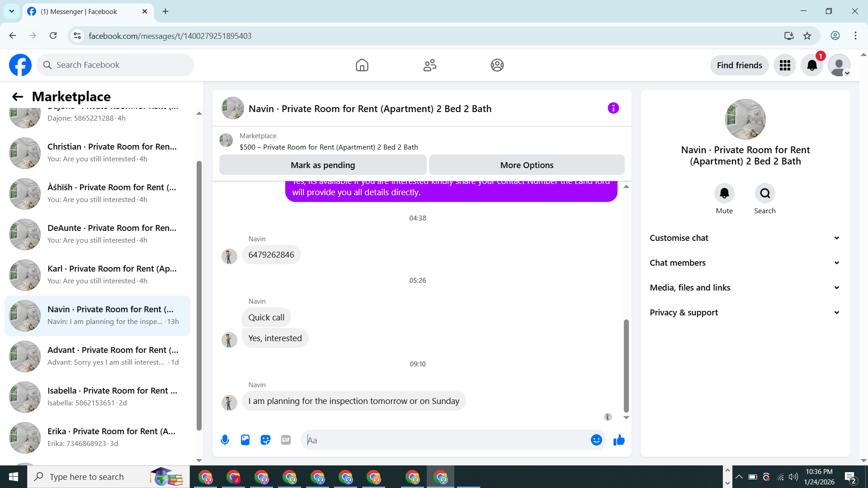Open the sticker picker icon
This screenshot has height=488, width=868.
pyautogui.click(x=265, y=440)
